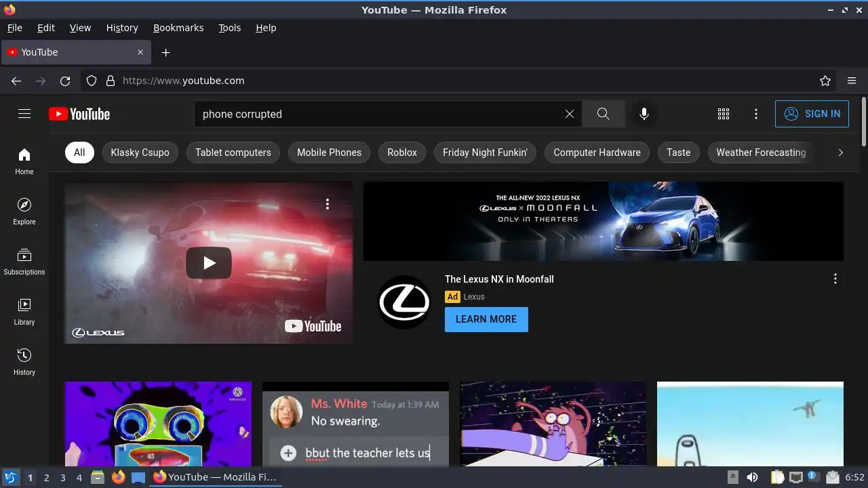Viewport: 868px width, 488px height.
Task: Select the Roblox chip
Action: [402, 152]
